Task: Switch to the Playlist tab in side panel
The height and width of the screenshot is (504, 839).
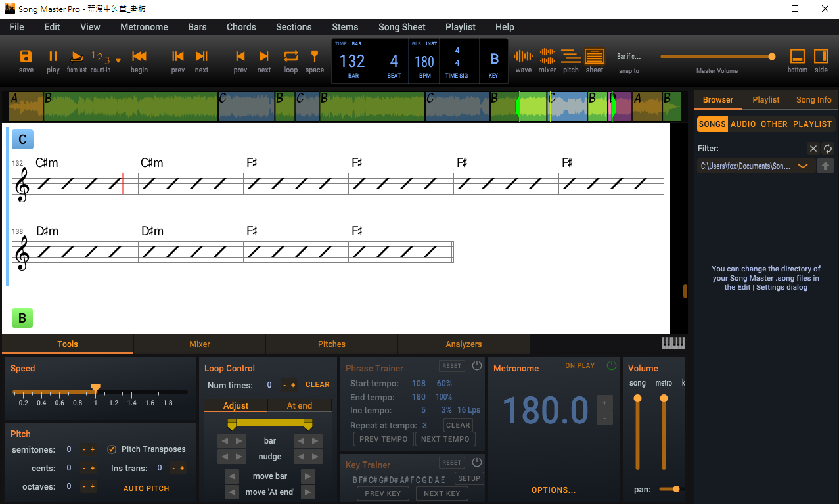Action: (x=766, y=100)
